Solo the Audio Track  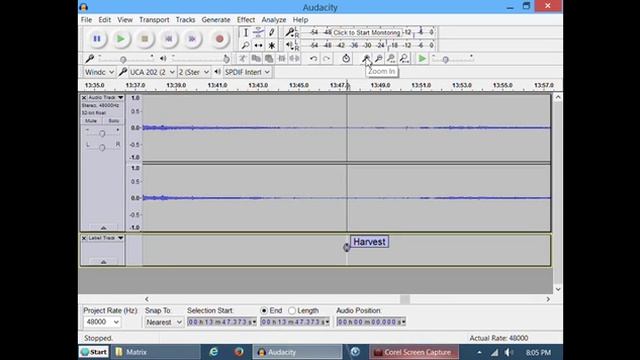(x=113, y=121)
